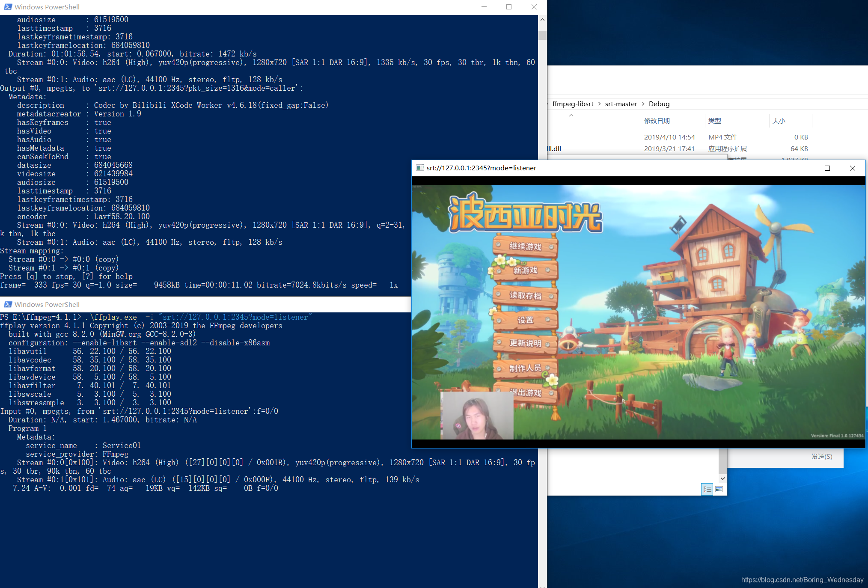Click 设置 sign in the video
The width and height of the screenshot is (868, 588).
pos(525,320)
